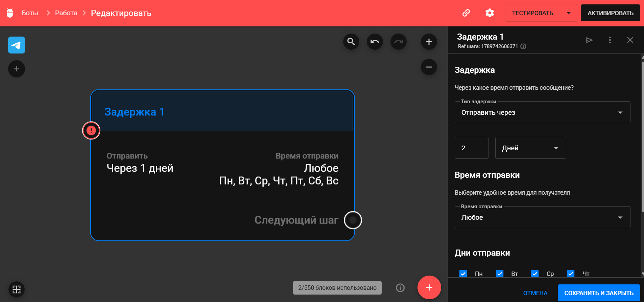
Task: Uncheck the Ср day checkbox
Action: tap(535, 274)
